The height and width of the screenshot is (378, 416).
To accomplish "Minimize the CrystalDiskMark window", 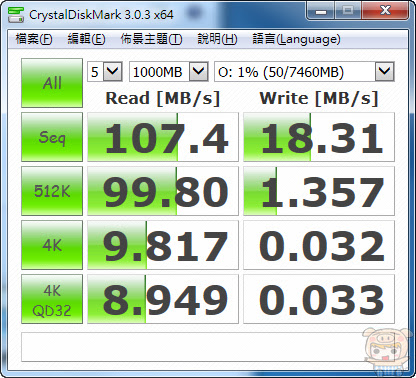I will [x=321, y=12].
